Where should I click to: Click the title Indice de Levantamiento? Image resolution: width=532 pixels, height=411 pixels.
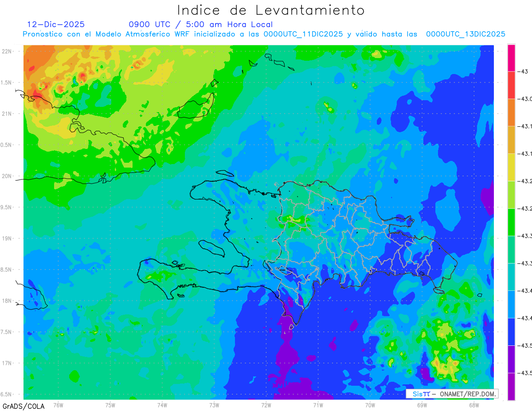(x=271, y=10)
